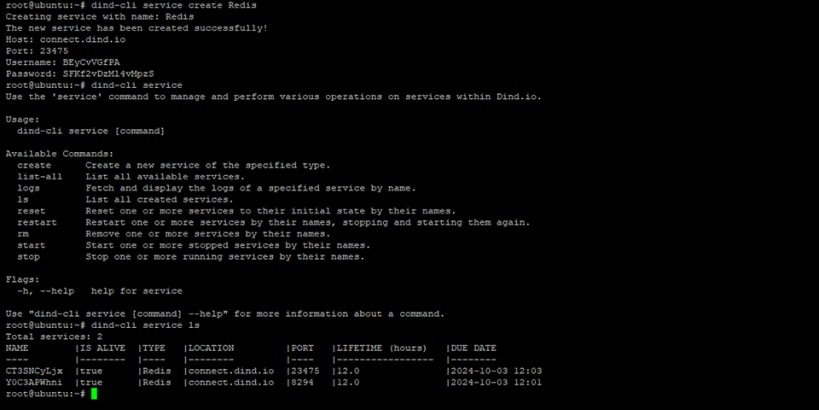Screen dimensions: 819x410
Task: Click the 'list-all' command name
Action: pyautogui.click(x=40, y=177)
